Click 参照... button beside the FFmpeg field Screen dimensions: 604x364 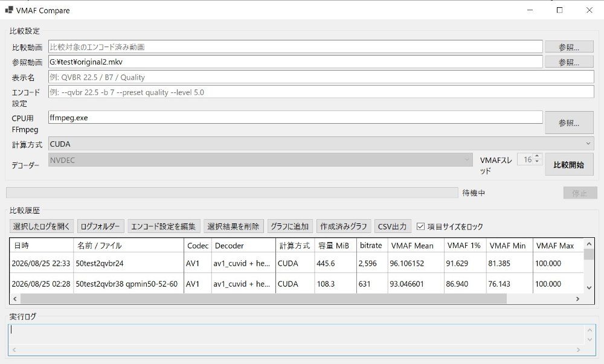[x=569, y=123]
